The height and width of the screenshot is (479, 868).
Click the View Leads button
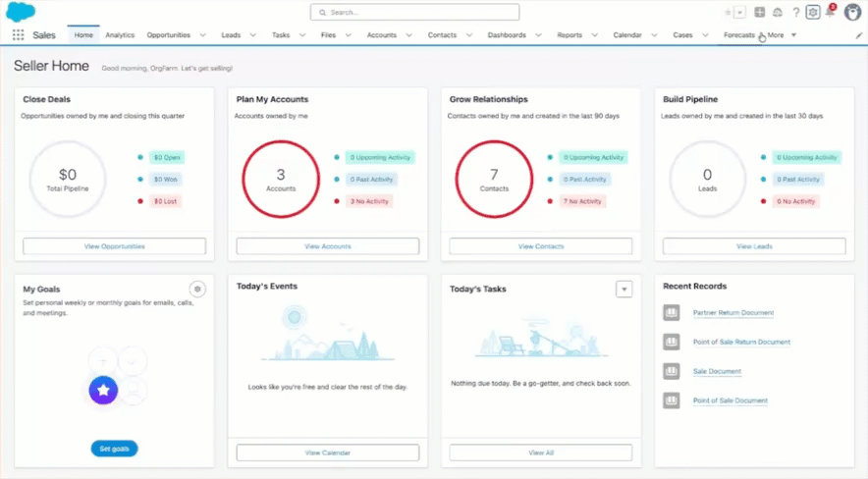[754, 246]
